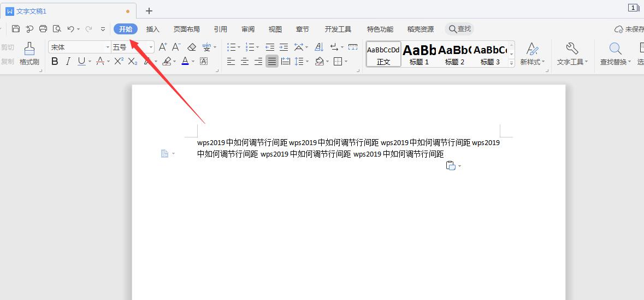This screenshot has height=300, width=644.
Task: Switch to the 开始 (Home) tab
Action: point(126,29)
